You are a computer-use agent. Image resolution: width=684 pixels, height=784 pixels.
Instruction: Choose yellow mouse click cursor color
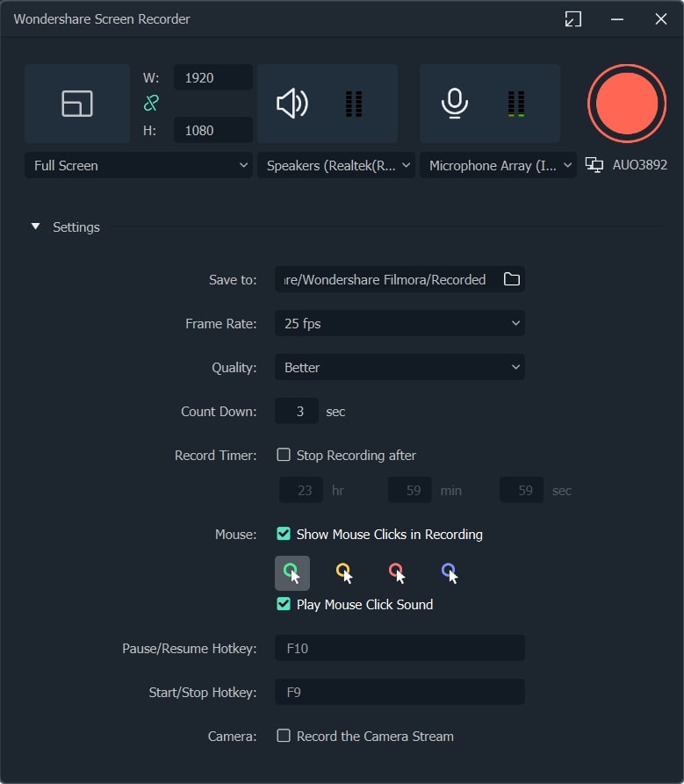point(344,573)
